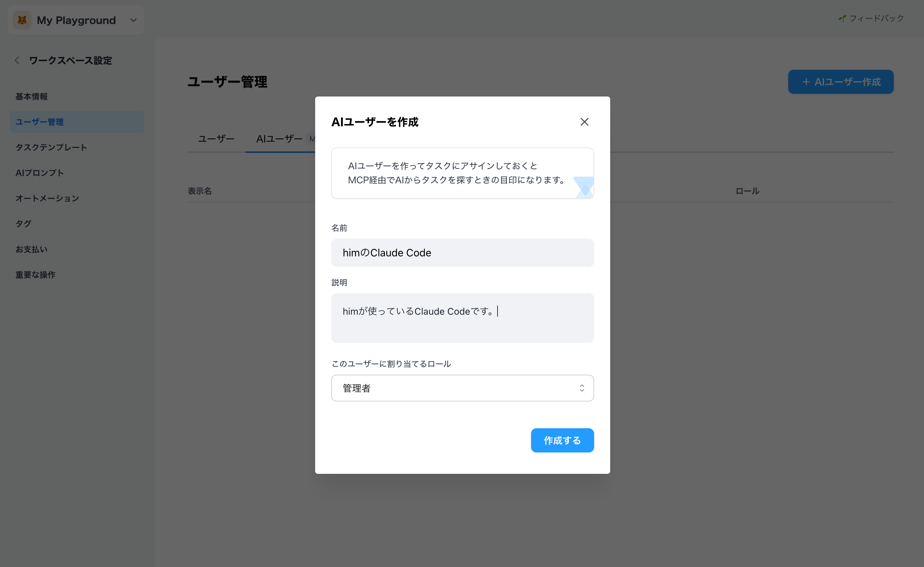Click the 作成する button
924x567 pixels.
[x=562, y=440]
